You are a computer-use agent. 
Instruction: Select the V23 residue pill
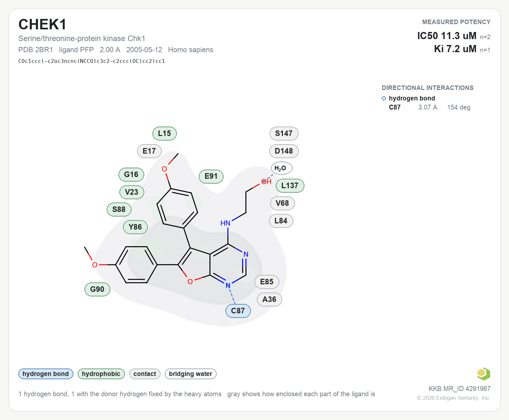tap(132, 192)
